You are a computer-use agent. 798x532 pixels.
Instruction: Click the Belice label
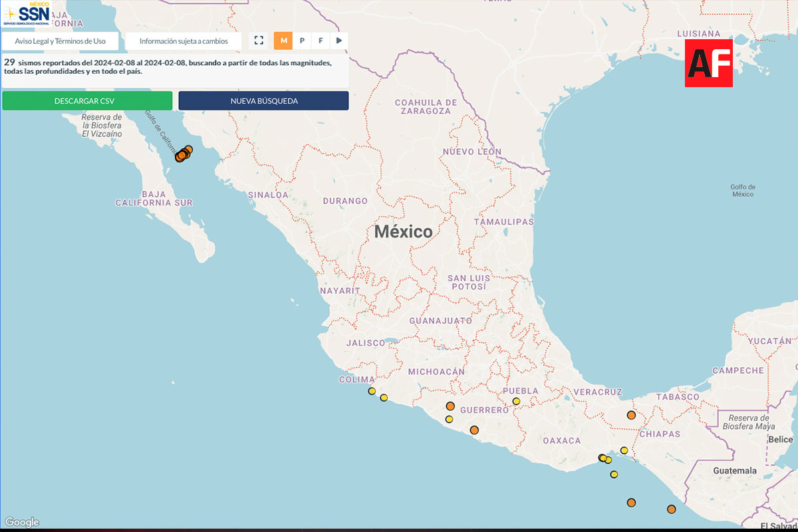pos(780,440)
